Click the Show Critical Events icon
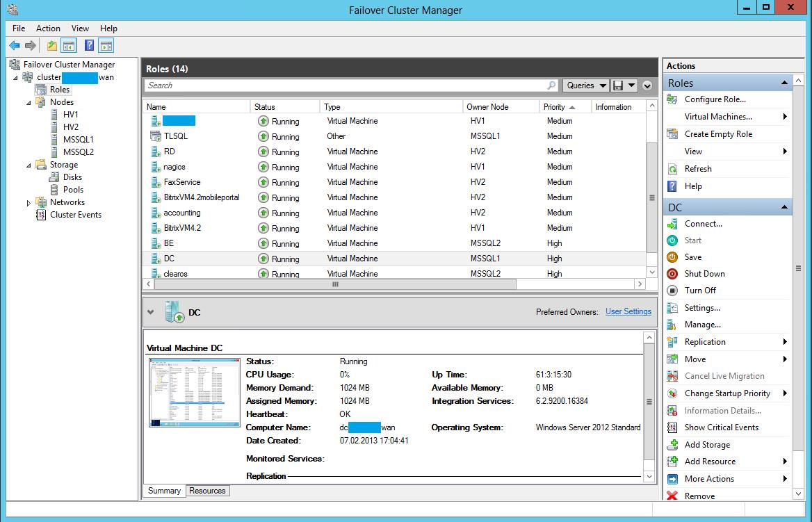 672,427
